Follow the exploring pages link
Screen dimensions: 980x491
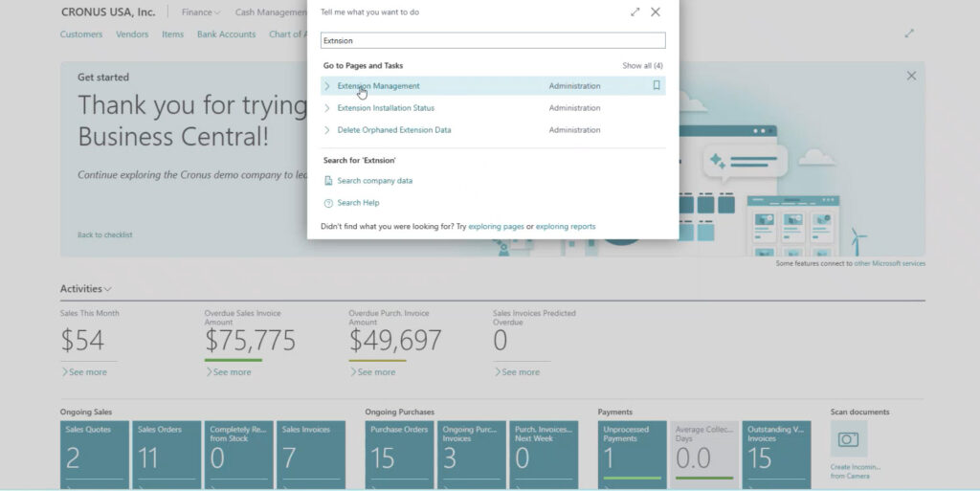(497, 226)
